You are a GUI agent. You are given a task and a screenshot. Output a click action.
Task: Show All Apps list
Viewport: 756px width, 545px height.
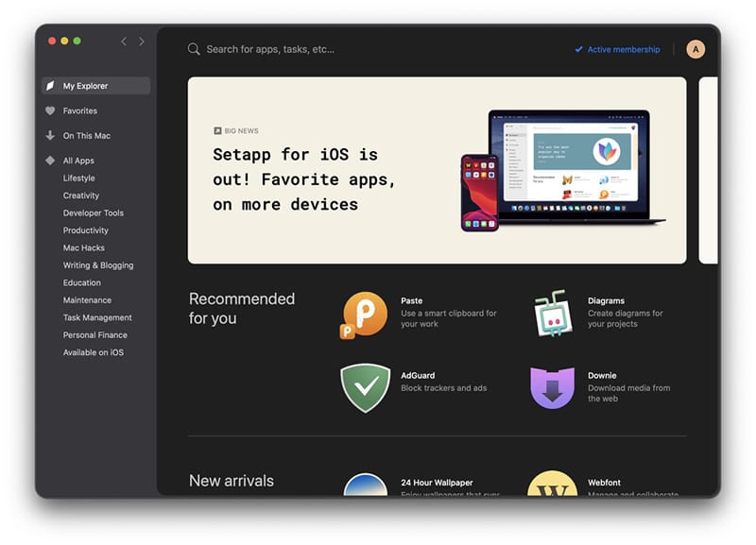tap(78, 161)
